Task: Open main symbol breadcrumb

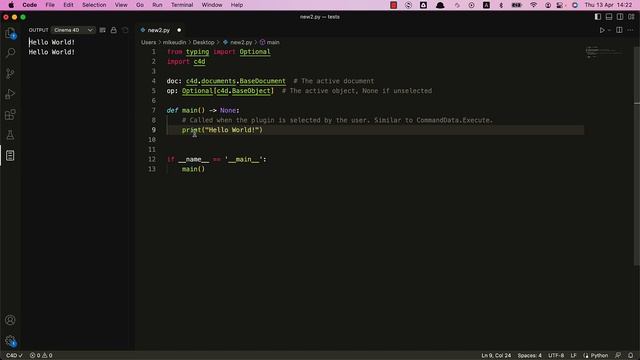Action: coord(273,42)
